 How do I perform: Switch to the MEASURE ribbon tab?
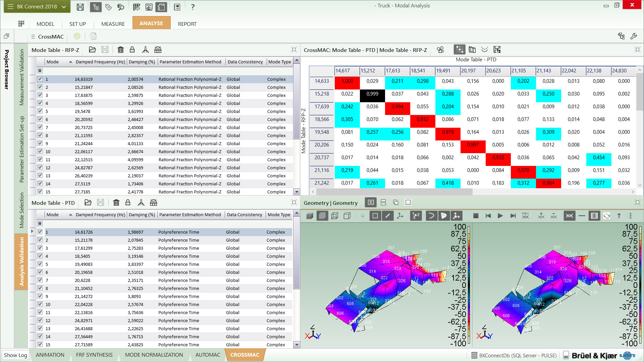click(x=112, y=23)
